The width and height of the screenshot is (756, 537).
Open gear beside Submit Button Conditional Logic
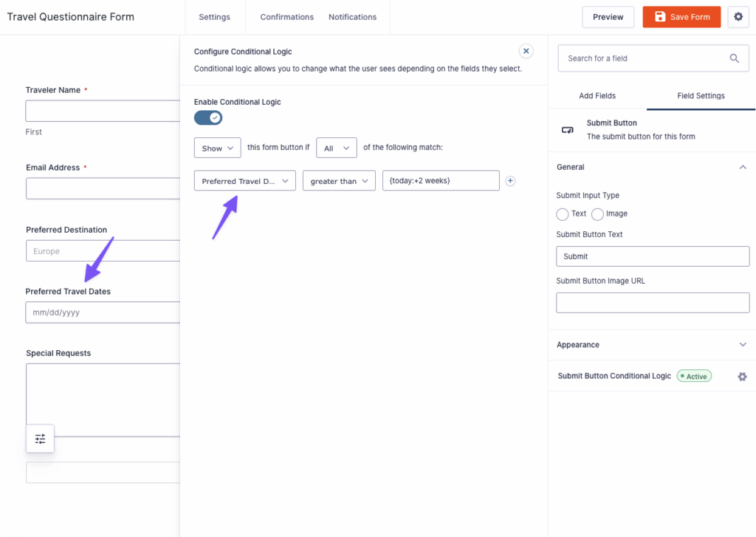pos(742,376)
